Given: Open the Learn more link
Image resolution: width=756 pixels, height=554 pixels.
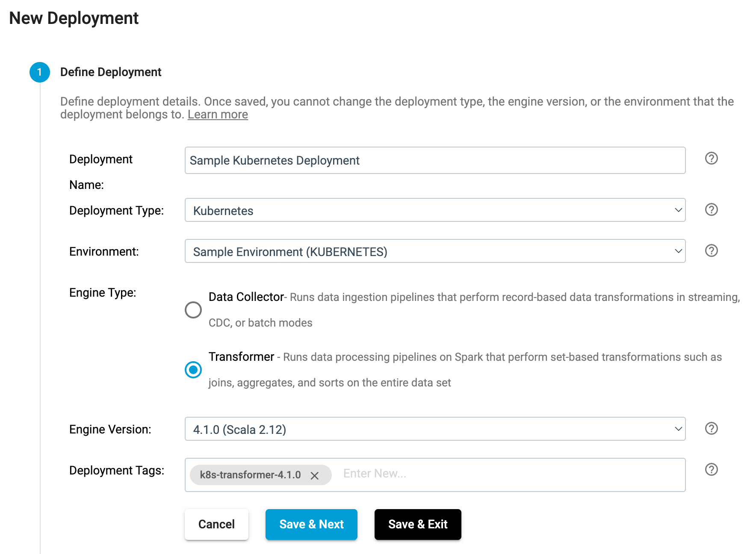Looking at the screenshot, I should pyautogui.click(x=218, y=115).
